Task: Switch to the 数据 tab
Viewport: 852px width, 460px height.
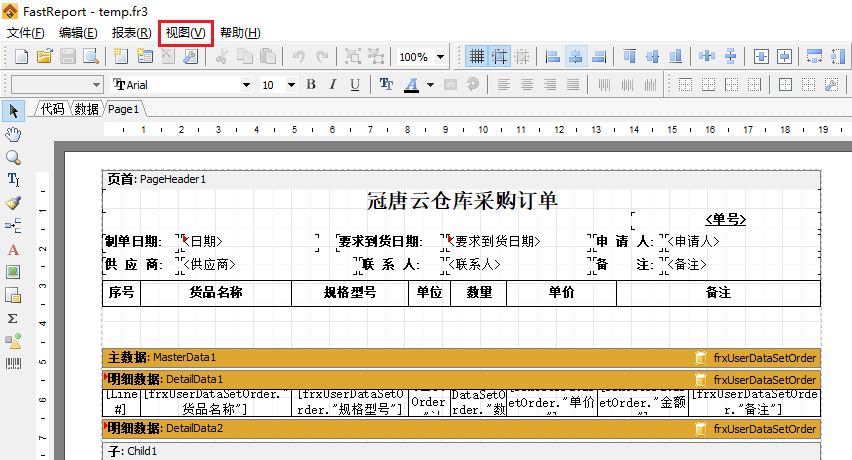Action: [x=86, y=109]
